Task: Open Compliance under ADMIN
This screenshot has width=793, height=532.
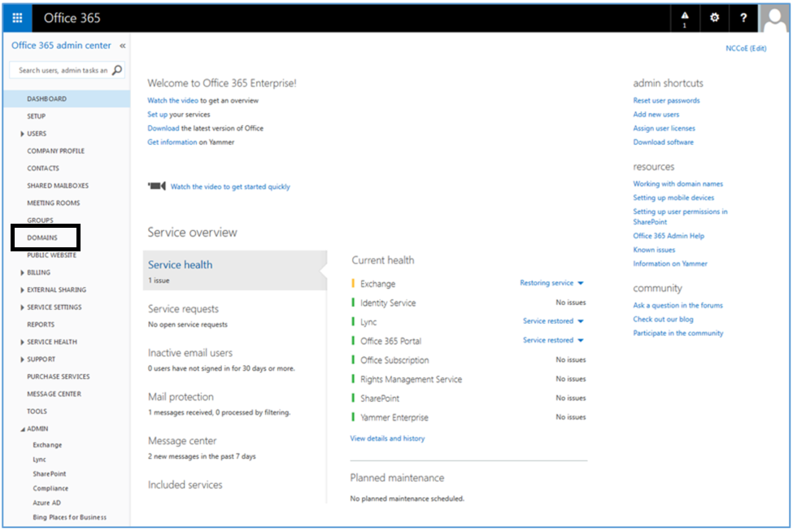Action: pos(50,489)
